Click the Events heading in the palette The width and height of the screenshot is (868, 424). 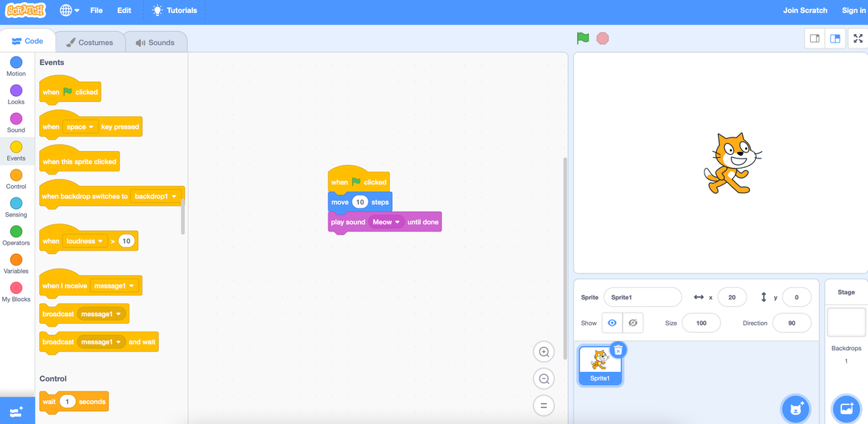point(52,62)
